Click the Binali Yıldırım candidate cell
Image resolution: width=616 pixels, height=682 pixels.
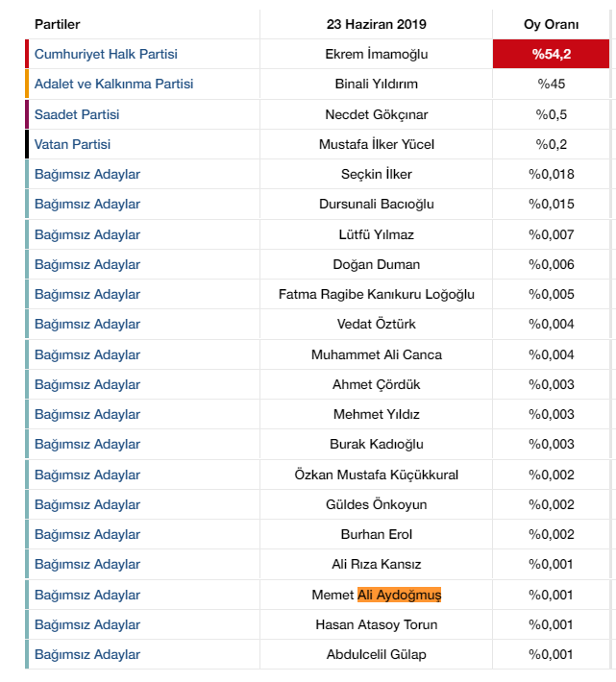tap(377, 84)
